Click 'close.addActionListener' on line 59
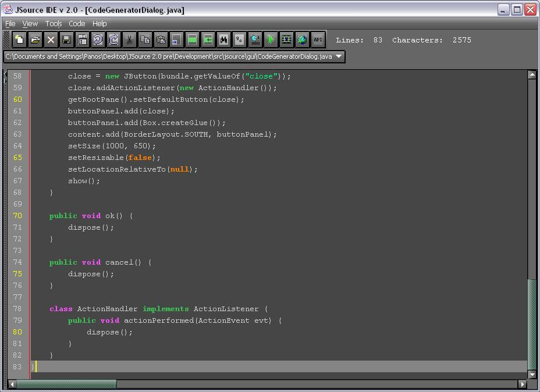This screenshot has height=392, width=540. (121, 88)
